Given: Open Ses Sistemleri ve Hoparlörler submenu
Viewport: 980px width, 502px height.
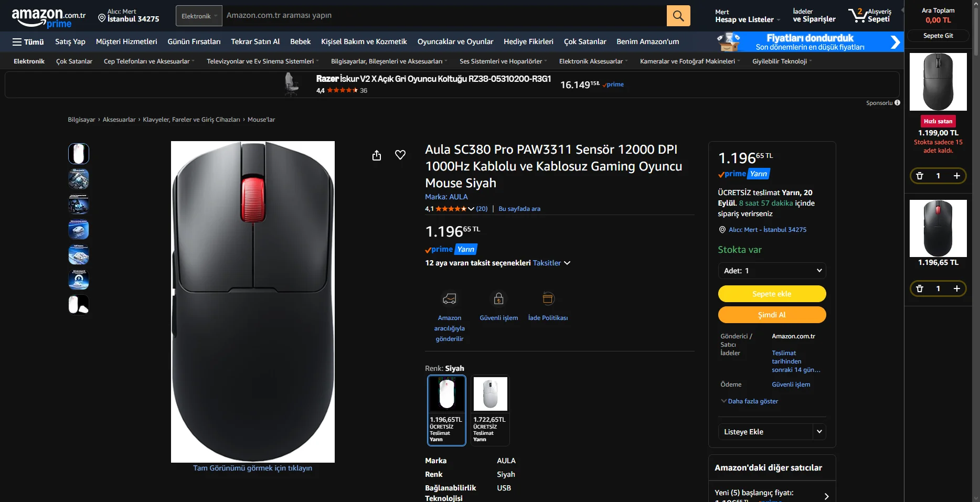Looking at the screenshot, I should click(x=503, y=61).
